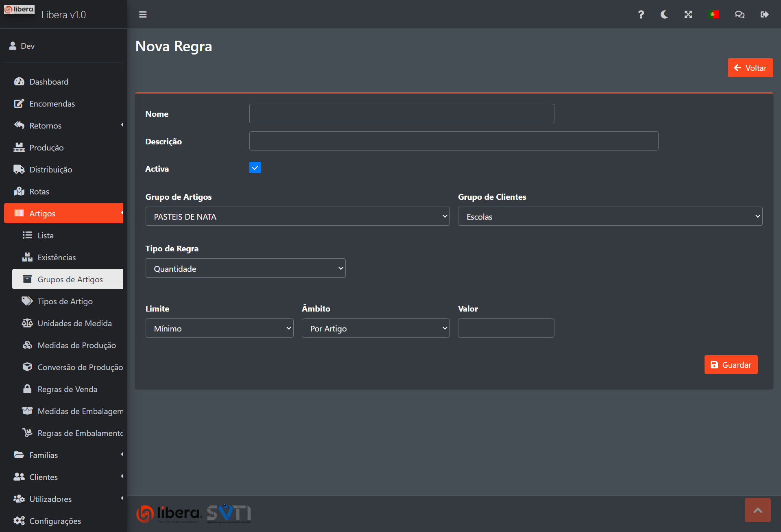This screenshot has height=532, width=781.
Task: Open the Limite Mínimo dropdown
Action: [x=219, y=328]
